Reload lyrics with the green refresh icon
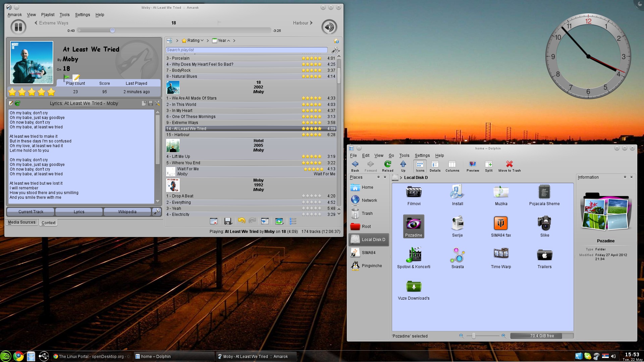This screenshot has height=362, width=644. (x=17, y=103)
